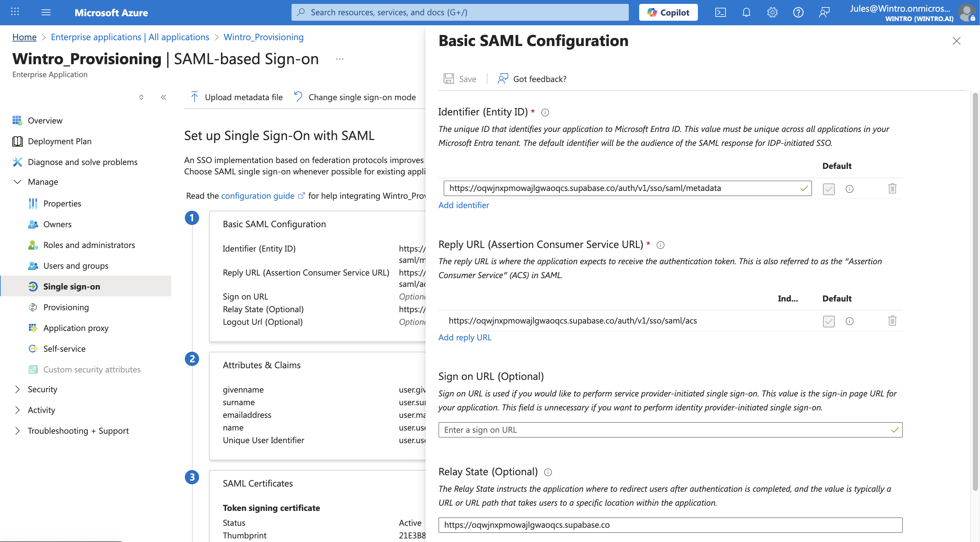Close the Basic SAML Configuration panel
This screenshot has height=542, width=980.
click(956, 41)
